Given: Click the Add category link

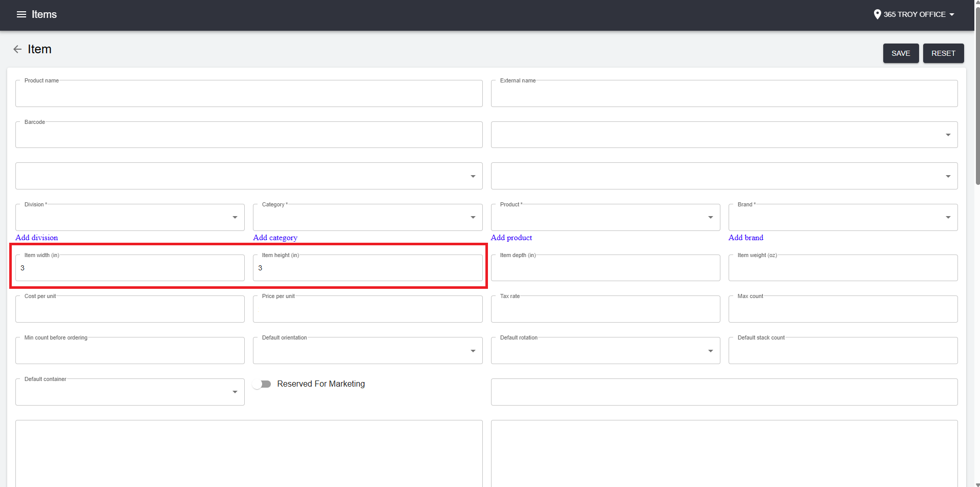Looking at the screenshot, I should coord(275,238).
